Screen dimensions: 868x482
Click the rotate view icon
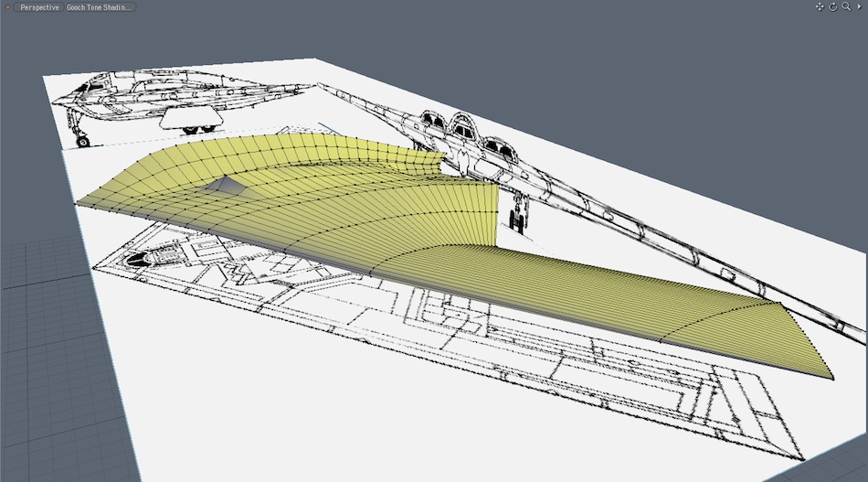[832, 6]
